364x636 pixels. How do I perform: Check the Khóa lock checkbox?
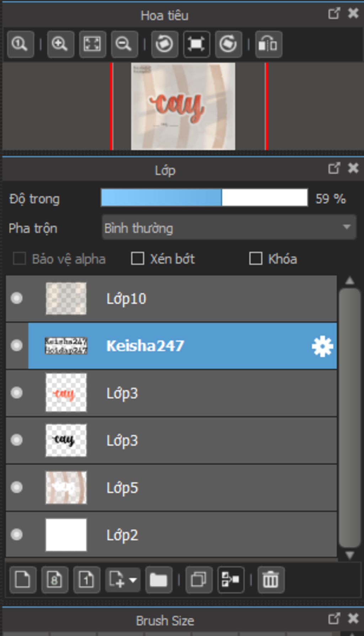pyautogui.click(x=256, y=259)
